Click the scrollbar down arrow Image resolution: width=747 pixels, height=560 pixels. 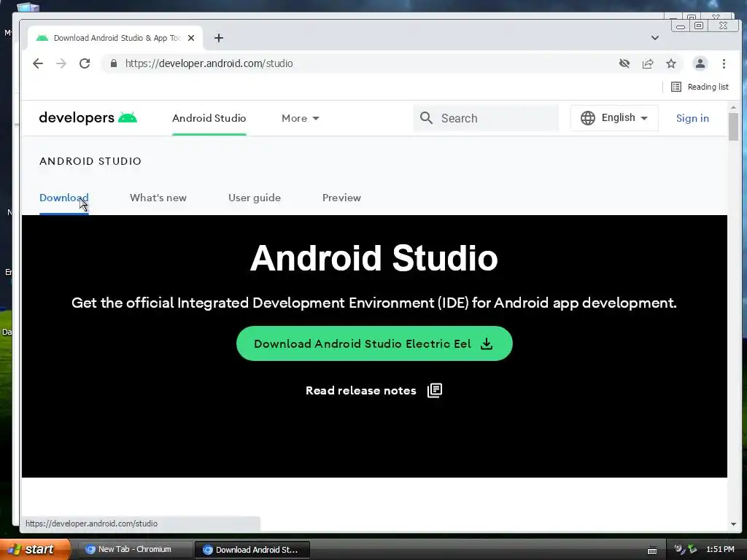pyautogui.click(x=733, y=524)
